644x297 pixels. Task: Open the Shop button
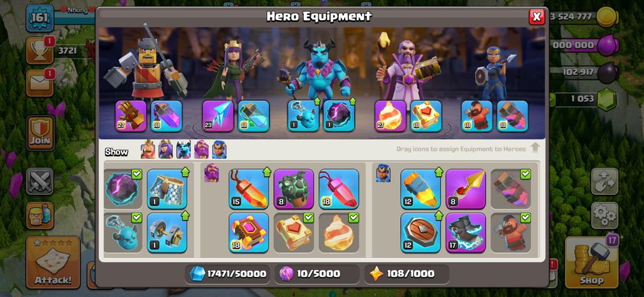[x=591, y=263]
